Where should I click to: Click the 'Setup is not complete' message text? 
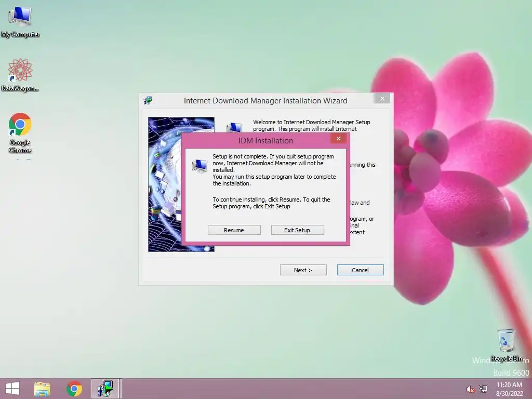pyautogui.click(x=274, y=170)
